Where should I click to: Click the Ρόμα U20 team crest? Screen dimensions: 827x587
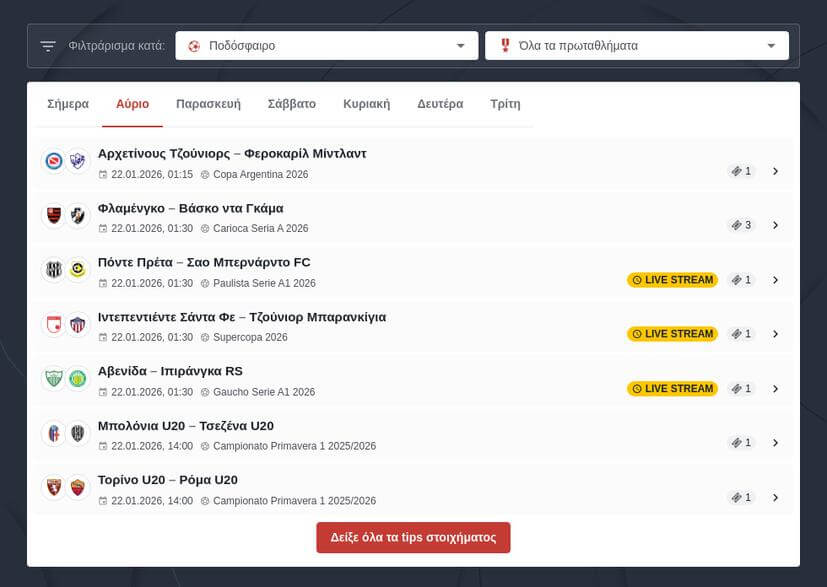[x=78, y=487]
